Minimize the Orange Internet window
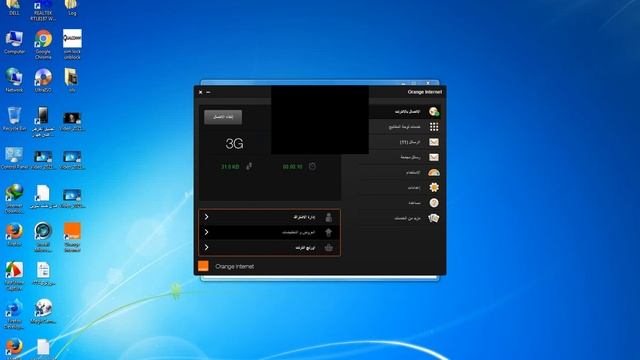 (x=208, y=92)
